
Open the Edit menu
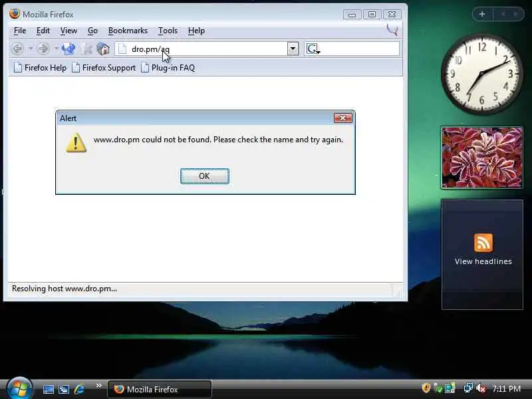(43, 31)
